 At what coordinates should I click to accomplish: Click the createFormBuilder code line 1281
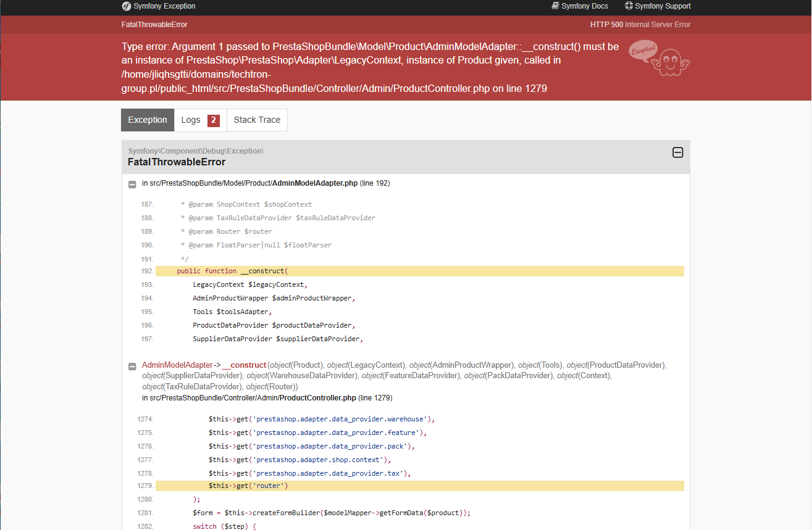(x=332, y=513)
